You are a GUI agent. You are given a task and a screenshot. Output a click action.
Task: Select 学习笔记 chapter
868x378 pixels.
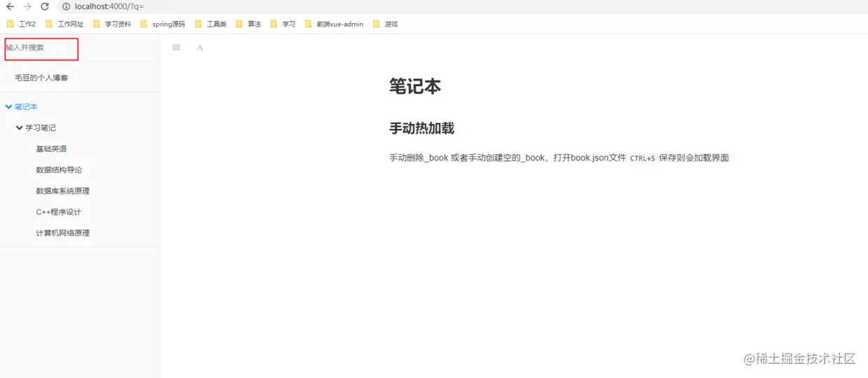(41, 128)
